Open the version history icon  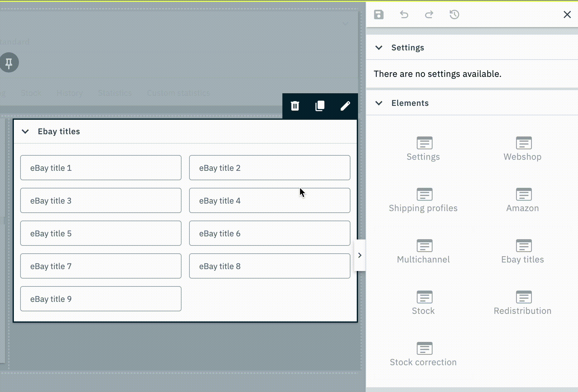454,14
